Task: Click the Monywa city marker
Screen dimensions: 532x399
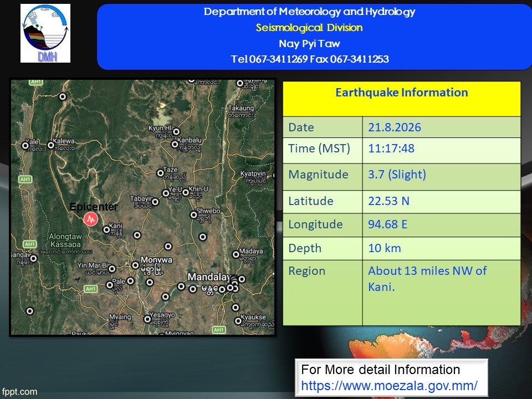Action: click(x=135, y=265)
